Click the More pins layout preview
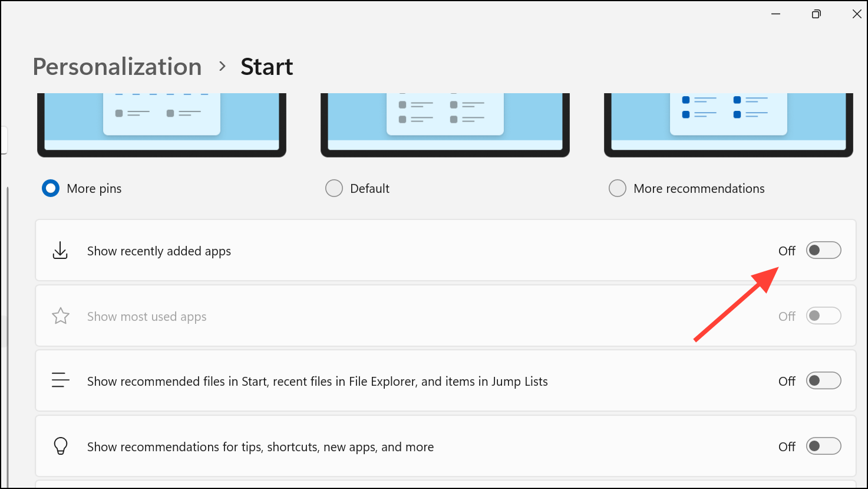This screenshot has width=868, height=489. [161, 125]
